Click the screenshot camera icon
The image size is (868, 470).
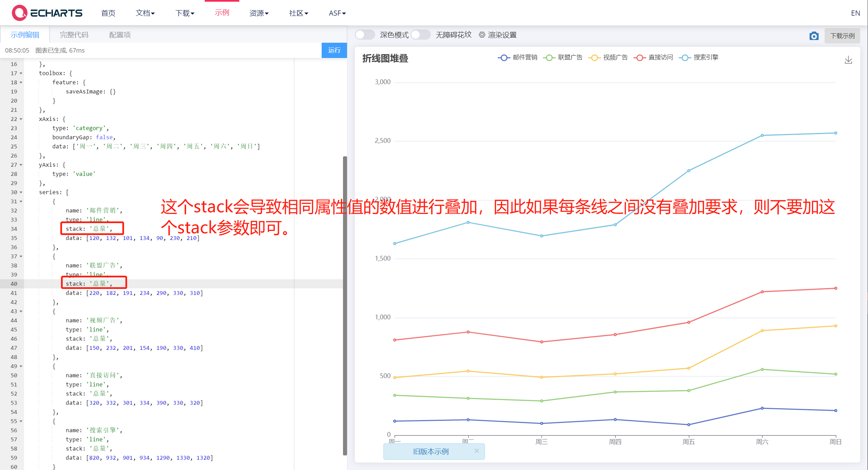814,36
